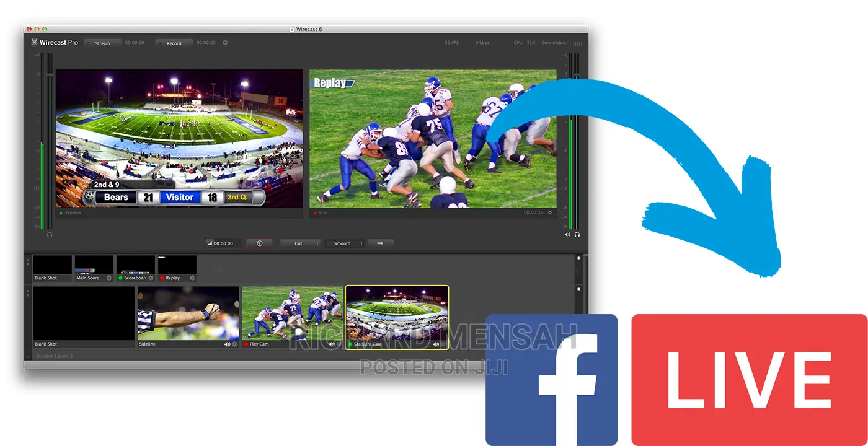Open the Live window settings gear
The height and width of the screenshot is (446, 868).
coord(549,212)
